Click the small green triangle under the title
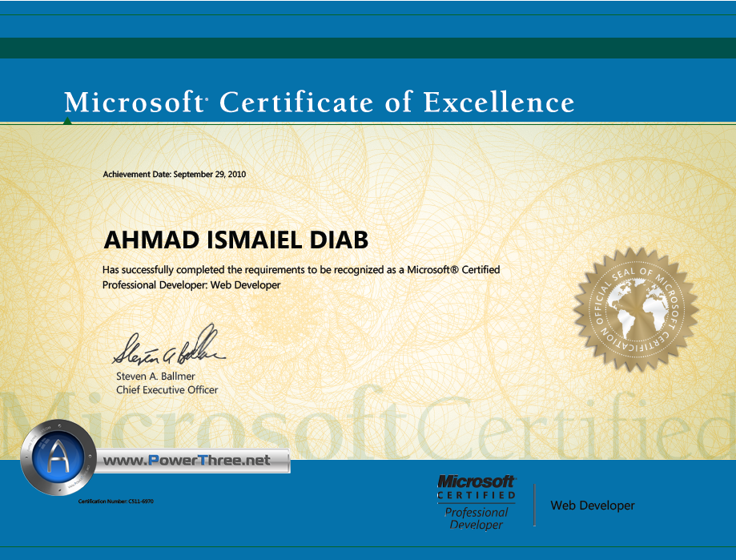The image size is (736, 560). pyautogui.click(x=67, y=121)
